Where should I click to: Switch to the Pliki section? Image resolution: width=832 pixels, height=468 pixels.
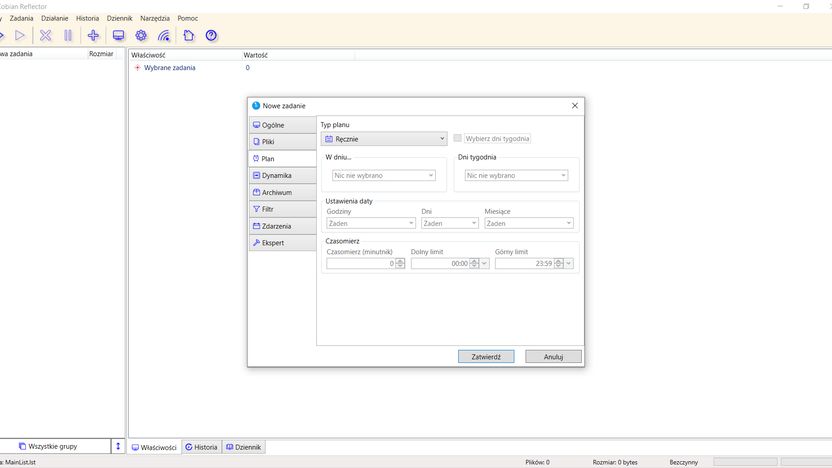[x=283, y=142]
